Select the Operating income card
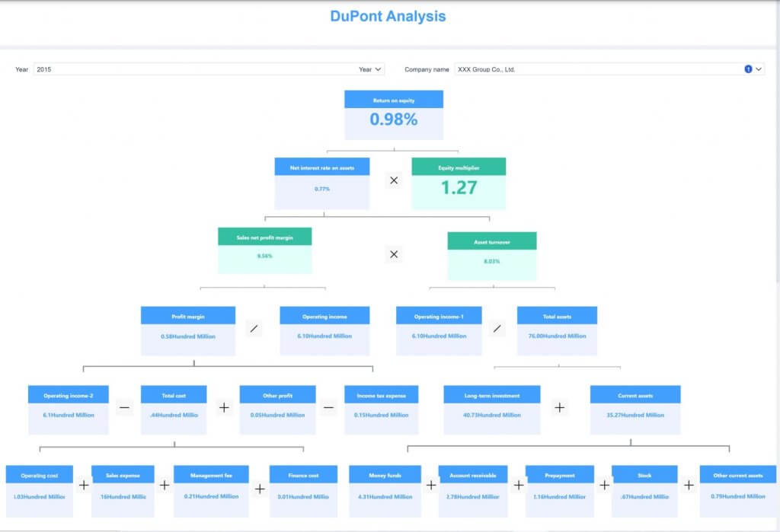Screen dimensions: 780x532 click(324, 330)
